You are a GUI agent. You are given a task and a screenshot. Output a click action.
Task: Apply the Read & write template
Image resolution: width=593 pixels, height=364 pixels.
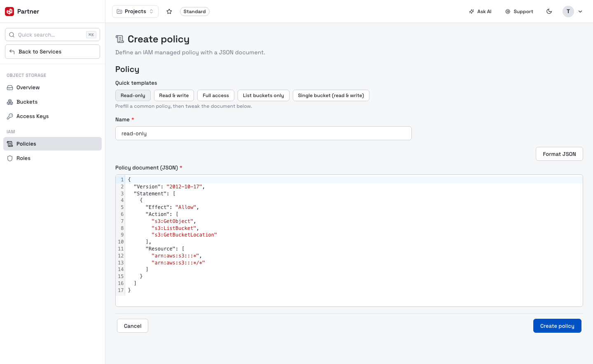click(x=174, y=95)
